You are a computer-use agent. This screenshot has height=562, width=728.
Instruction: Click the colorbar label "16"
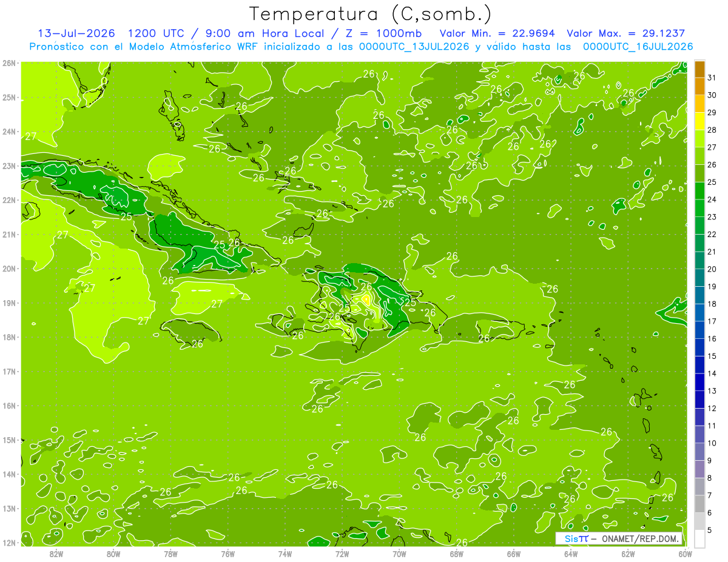(712, 338)
